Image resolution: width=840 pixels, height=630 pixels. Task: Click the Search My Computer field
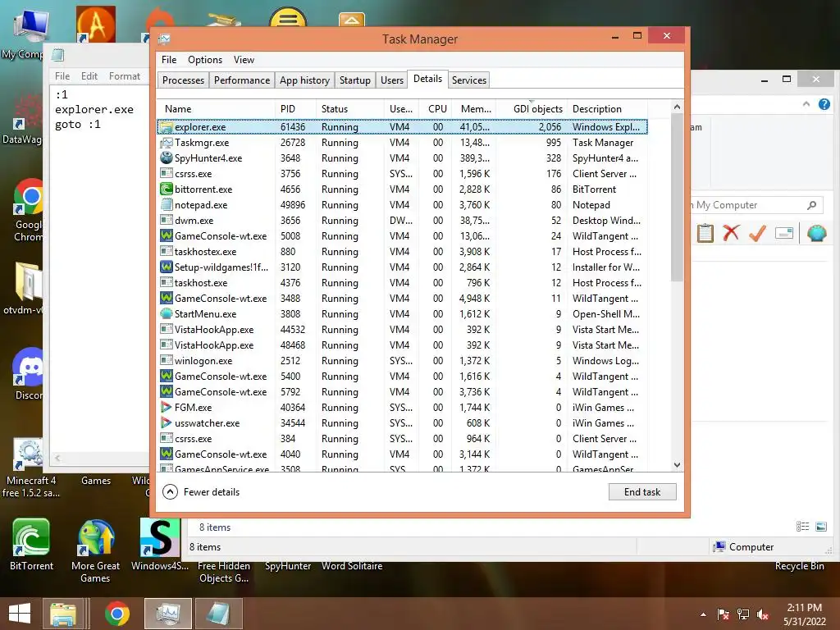tap(756, 205)
